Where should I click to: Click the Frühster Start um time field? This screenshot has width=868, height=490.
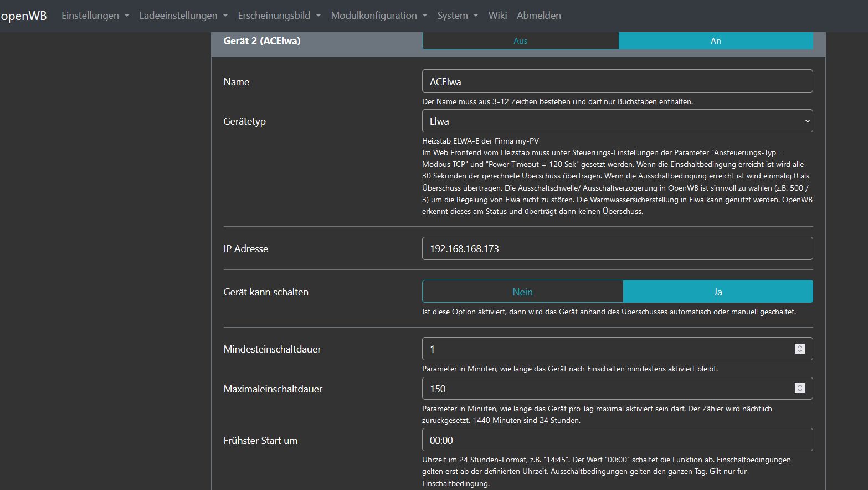click(x=617, y=440)
